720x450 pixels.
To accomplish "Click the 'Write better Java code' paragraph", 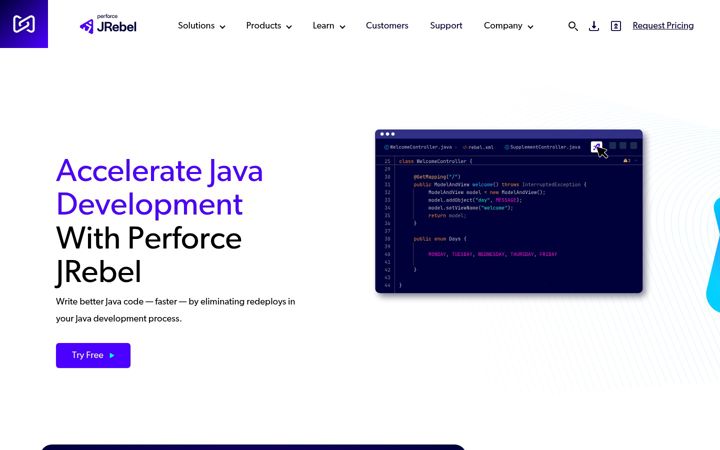I will click(x=175, y=310).
